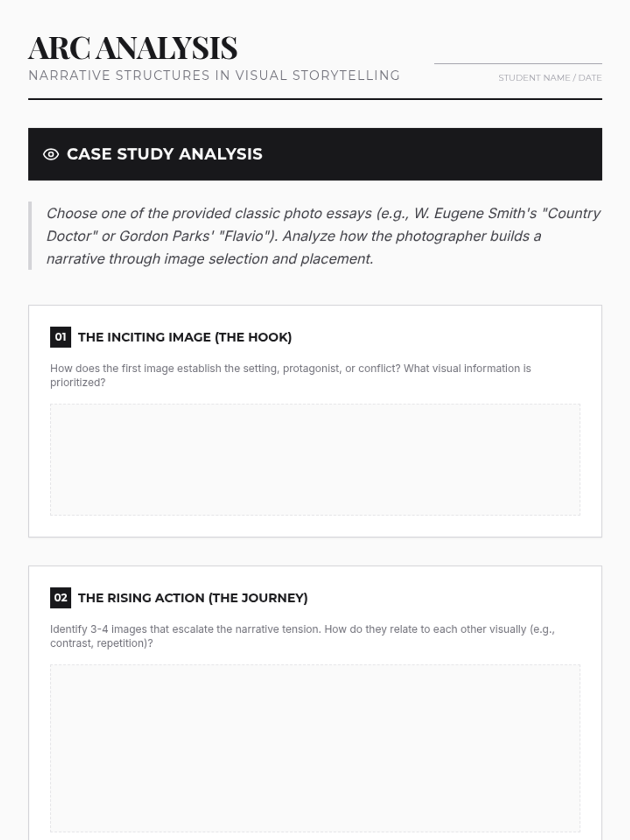Click the ARC ANALYSIS title
The width and height of the screenshot is (630, 840).
[x=133, y=48]
